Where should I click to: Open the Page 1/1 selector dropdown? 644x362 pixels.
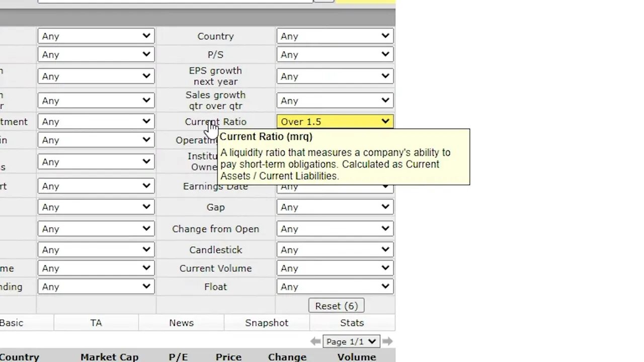pos(351,341)
